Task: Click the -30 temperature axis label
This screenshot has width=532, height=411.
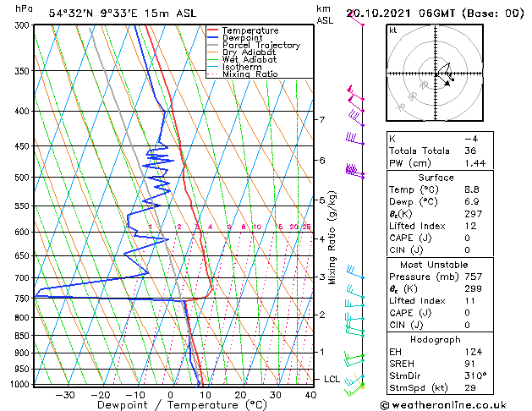Action: pos(65,396)
